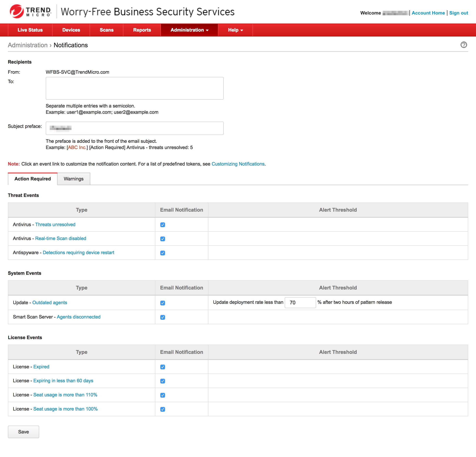
Task: Open the Help dropdown menu
Action: (x=235, y=30)
